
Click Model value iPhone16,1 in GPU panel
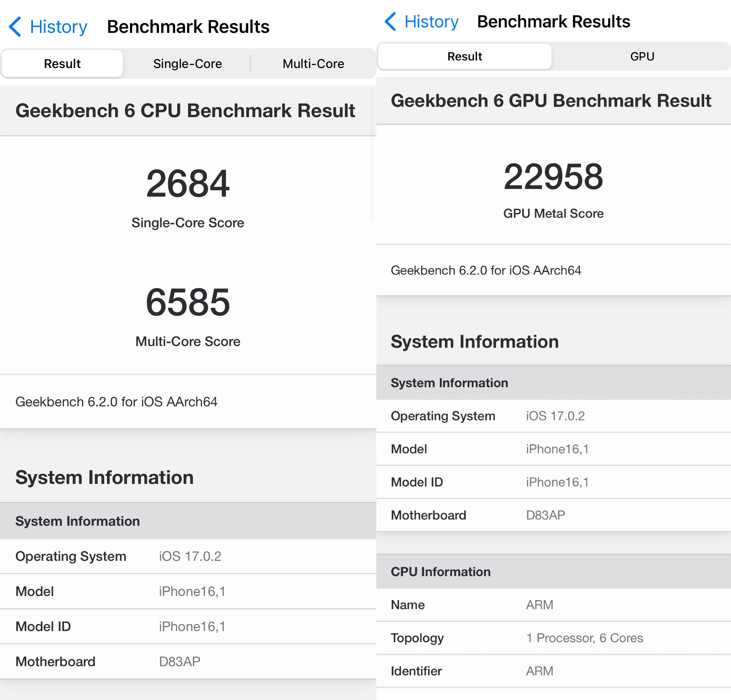click(x=557, y=449)
